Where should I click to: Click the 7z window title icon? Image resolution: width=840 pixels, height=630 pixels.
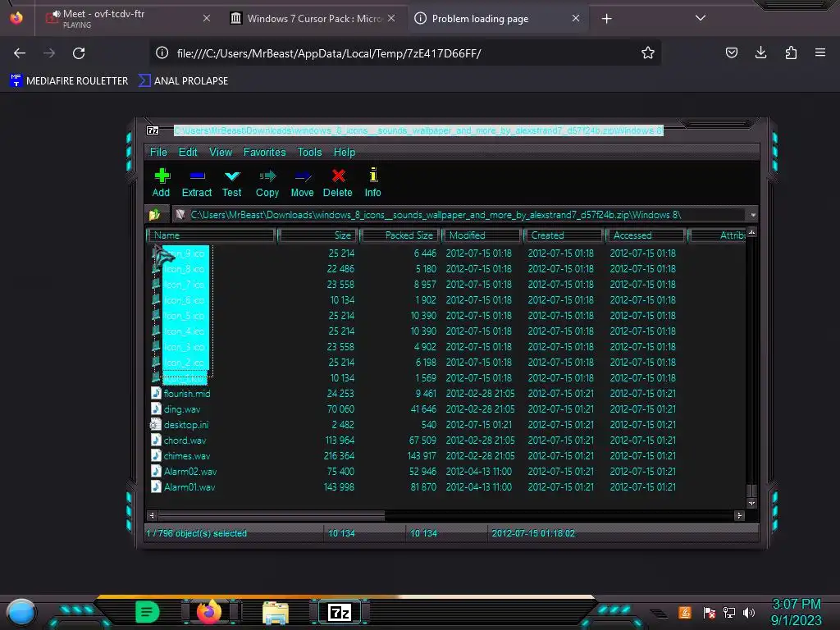click(153, 130)
